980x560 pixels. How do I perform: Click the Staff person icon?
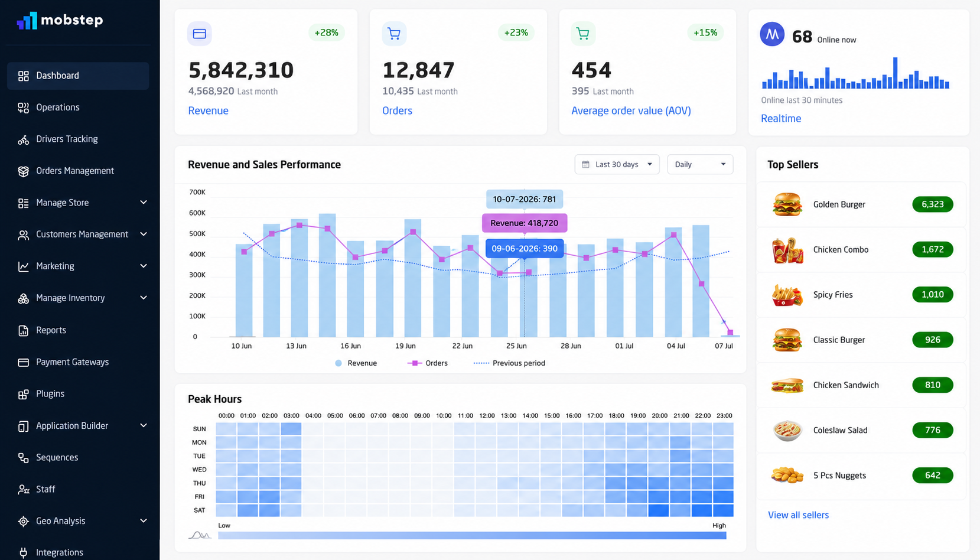(x=24, y=490)
